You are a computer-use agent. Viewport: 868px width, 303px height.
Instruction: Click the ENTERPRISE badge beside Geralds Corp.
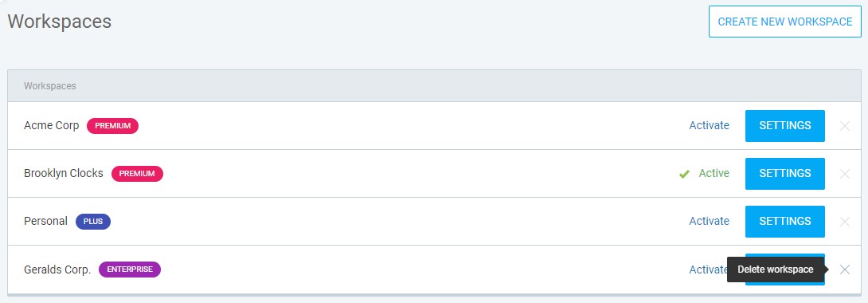pyautogui.click(x=130, y=270)
